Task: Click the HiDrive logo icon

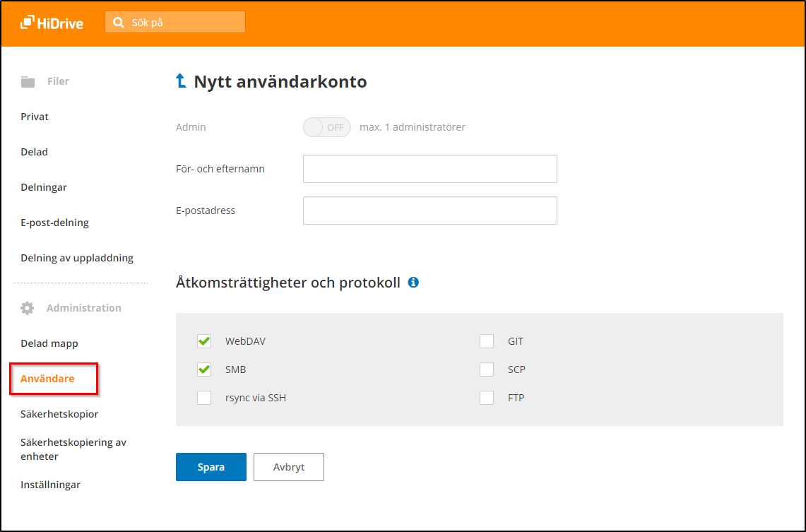Action: tap(27, 23)
